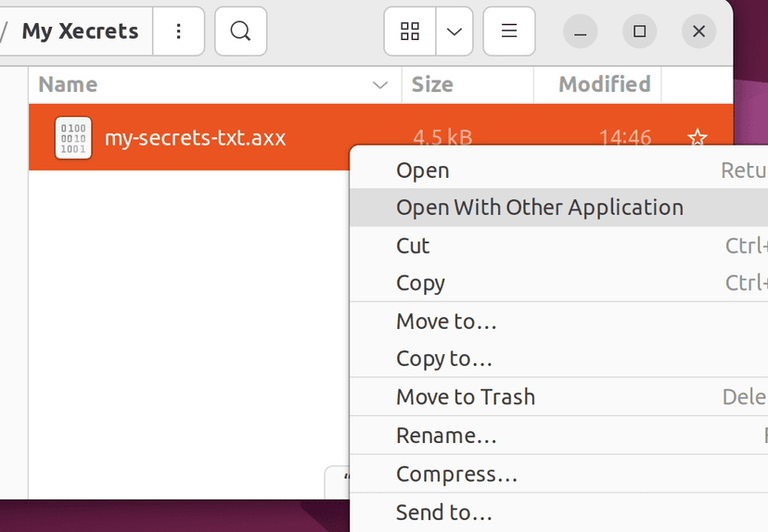
Task: Sort by the Modified column header
Action: 597,84
